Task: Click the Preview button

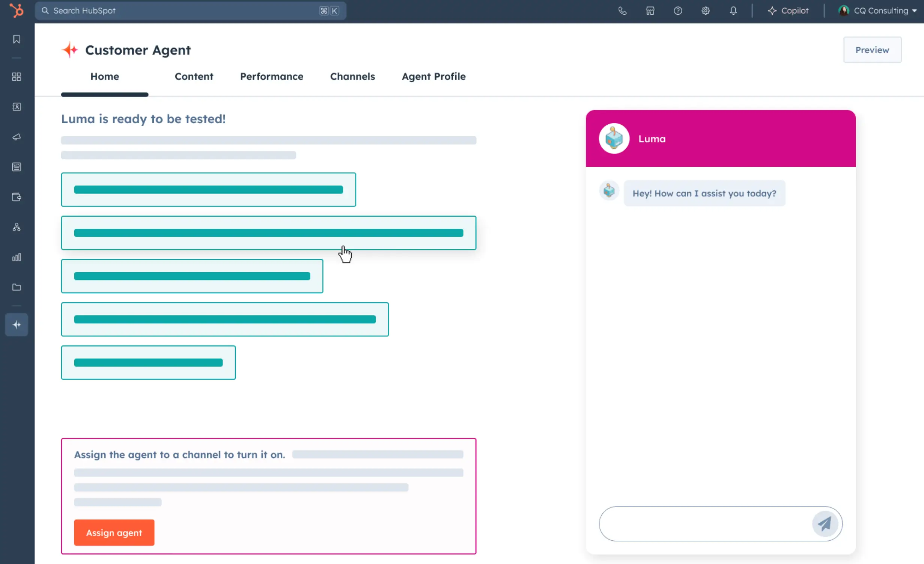Action: (872, 50)
